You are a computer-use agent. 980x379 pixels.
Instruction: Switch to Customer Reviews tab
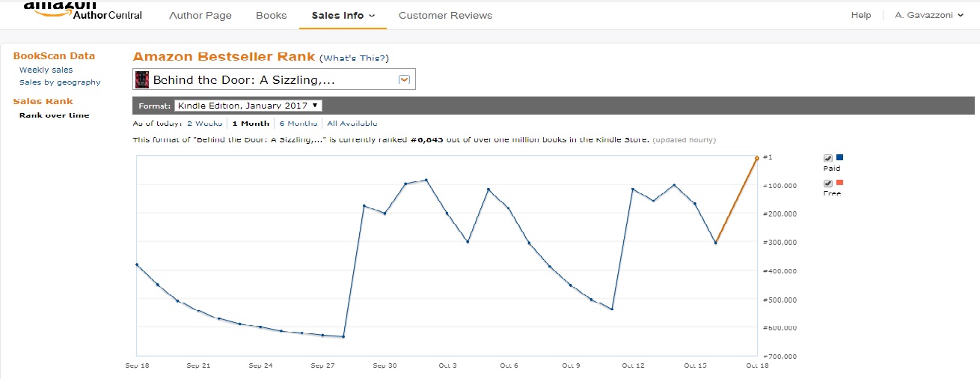445,15
